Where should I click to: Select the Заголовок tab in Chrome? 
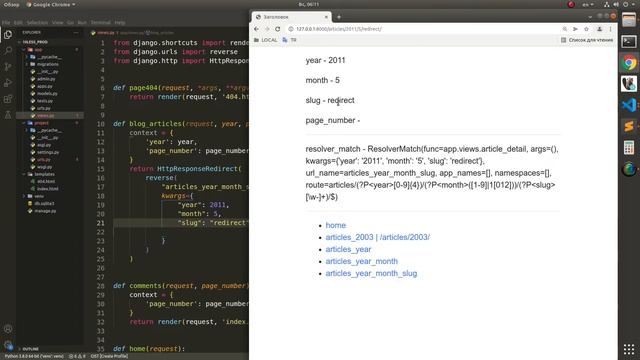click(x=291, y=17)
